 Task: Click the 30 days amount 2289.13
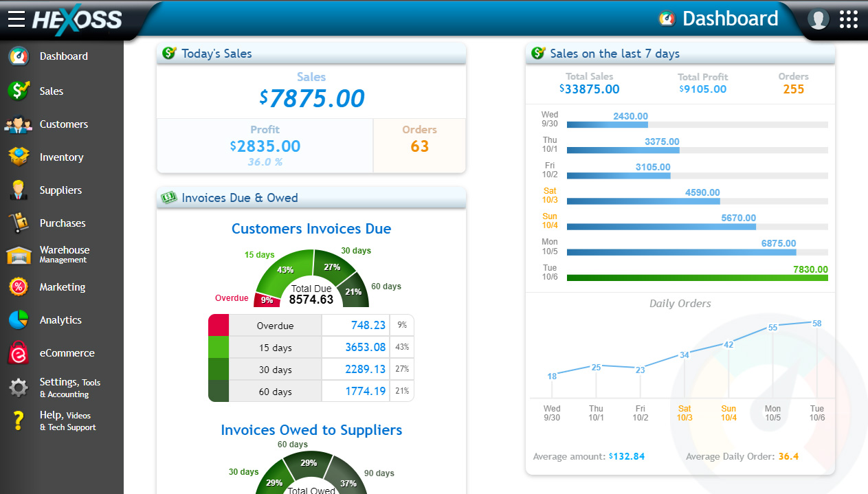coord(366,370)
